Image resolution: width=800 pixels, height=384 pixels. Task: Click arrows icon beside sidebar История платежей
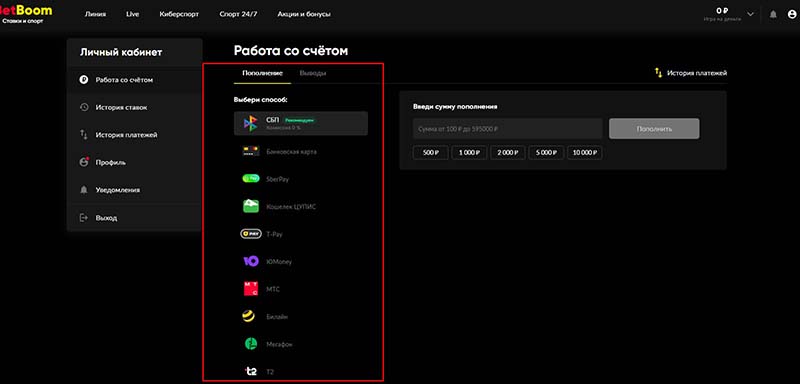pos(84,135)
